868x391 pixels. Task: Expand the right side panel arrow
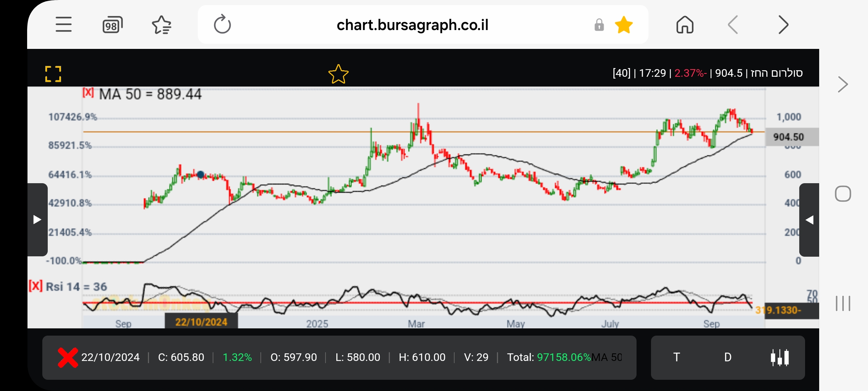tap(809, 220)
